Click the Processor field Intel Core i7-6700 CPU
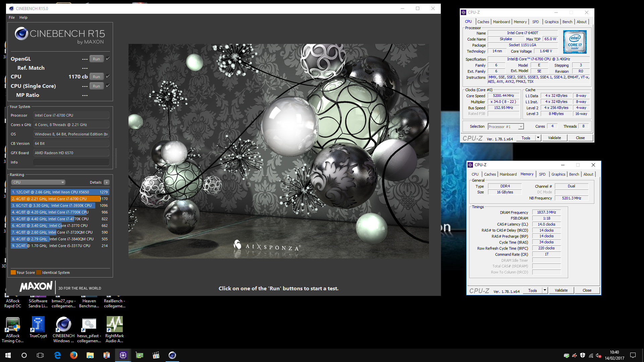The height and width of the screenshot is (362, 644). click(71, 115)
